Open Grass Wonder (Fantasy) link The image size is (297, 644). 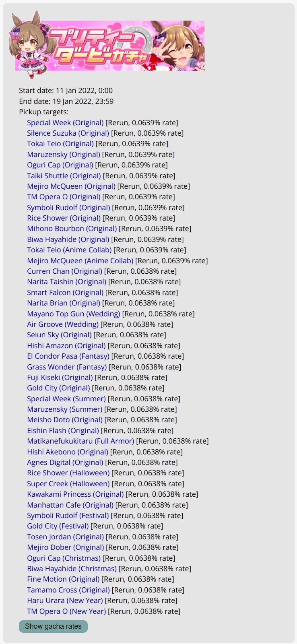[x=67, y=367]
